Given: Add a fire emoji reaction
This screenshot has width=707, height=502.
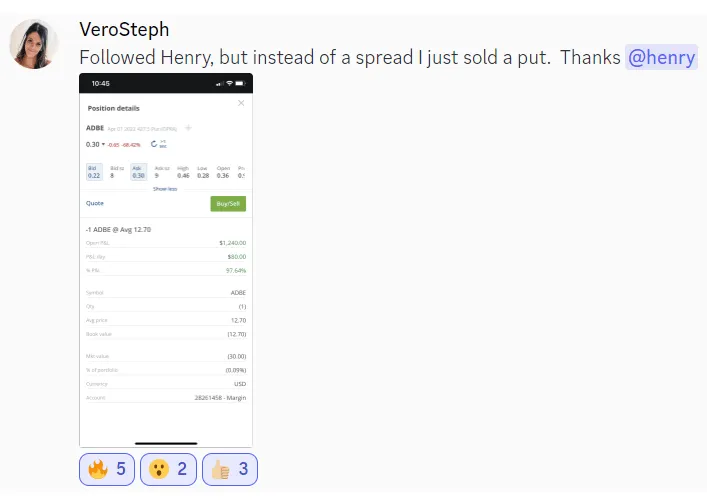Looking at the screenshot, I should [x=107, y=470].
